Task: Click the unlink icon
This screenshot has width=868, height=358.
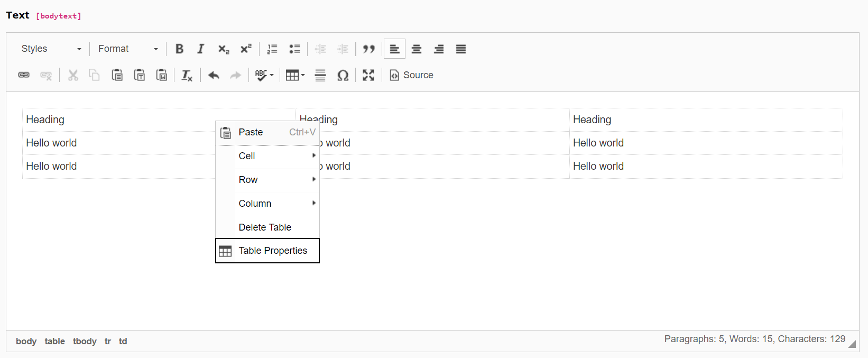Action: tap(46, 75)
